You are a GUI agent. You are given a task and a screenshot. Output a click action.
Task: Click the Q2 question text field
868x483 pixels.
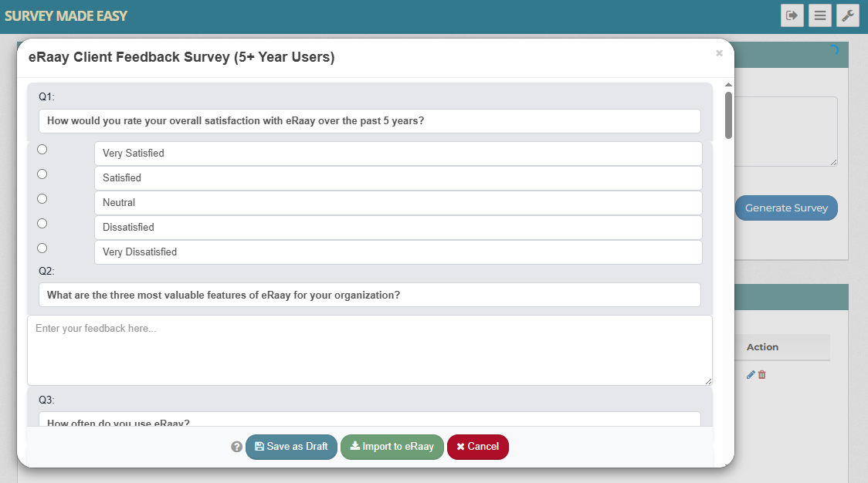tap(370, 295)
